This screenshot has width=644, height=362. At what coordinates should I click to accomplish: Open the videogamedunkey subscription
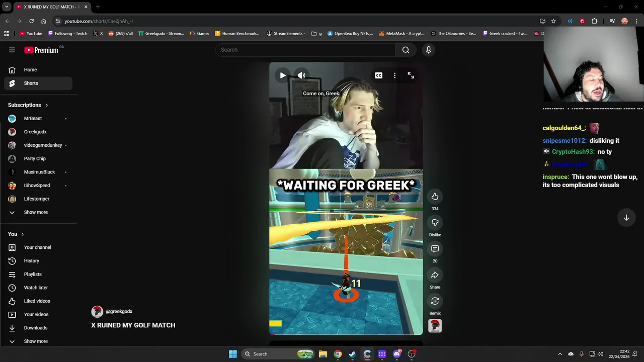[x=38, y=145]
